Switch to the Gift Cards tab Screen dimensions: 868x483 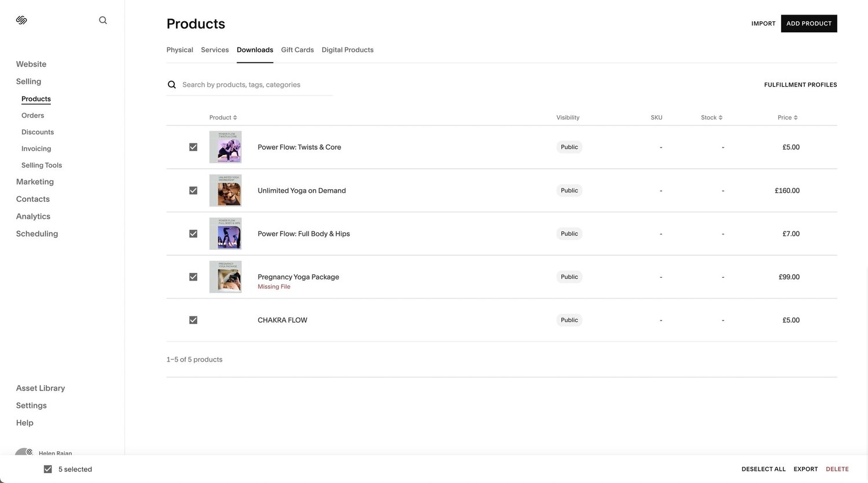click(x=297, y=49)
